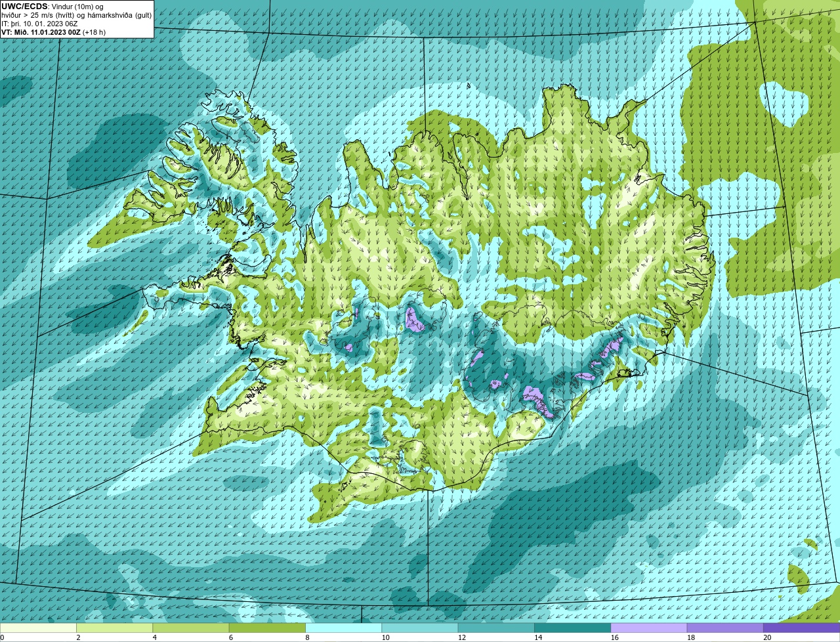This screenshot has height=642, width=840.
Task: Pick the 10–12 m/s turquoise legend swatch
Action: pyautogui.click(x=420, y=628)
